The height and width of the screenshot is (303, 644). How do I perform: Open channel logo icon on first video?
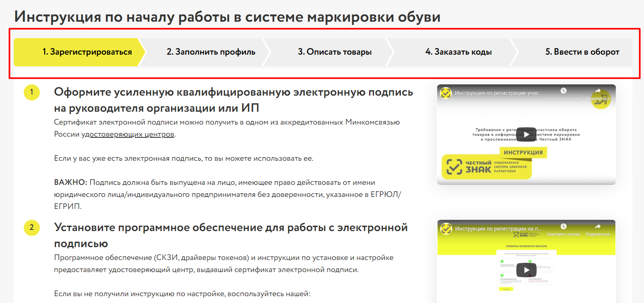click(x=446, y=93)
